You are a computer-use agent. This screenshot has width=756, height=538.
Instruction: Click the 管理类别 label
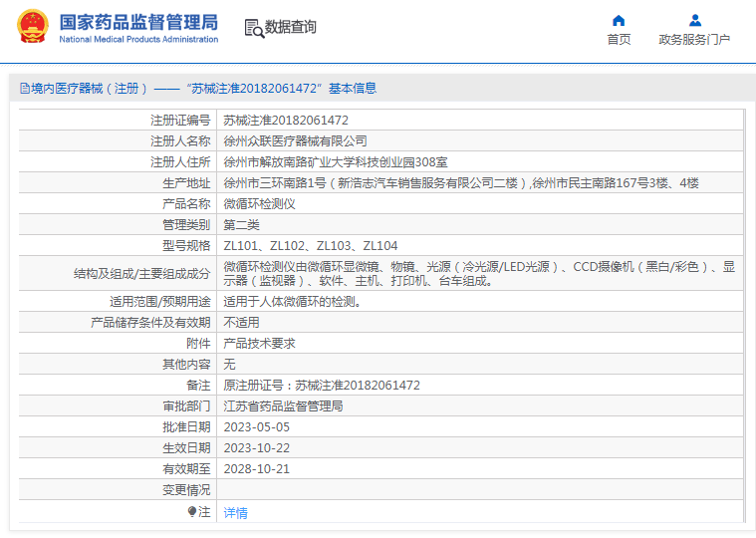(x=186, y=225)
